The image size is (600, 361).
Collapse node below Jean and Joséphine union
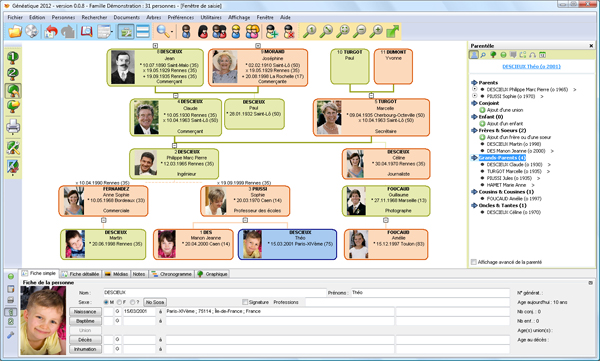tap(176, 95)
